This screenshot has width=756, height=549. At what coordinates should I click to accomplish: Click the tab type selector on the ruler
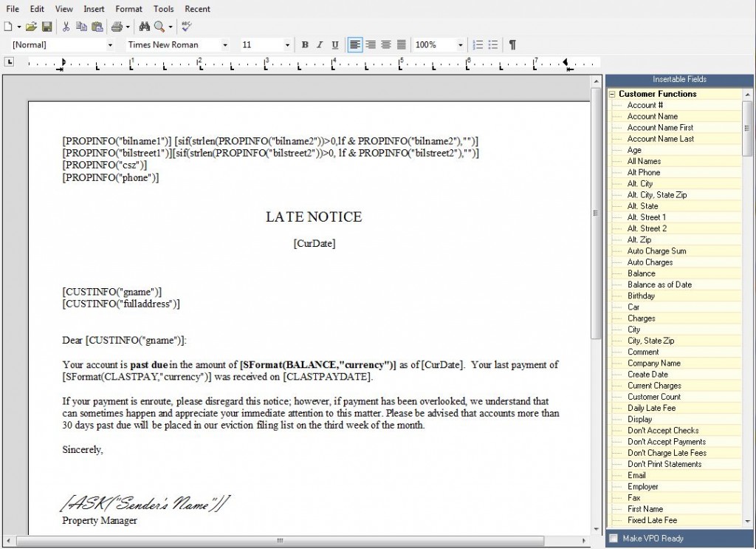(x=9, y=62)
